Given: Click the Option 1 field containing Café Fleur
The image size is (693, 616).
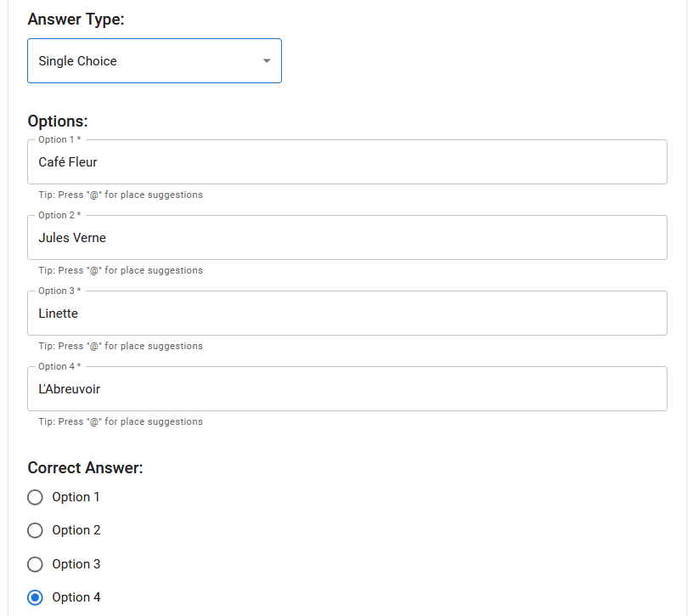Looking at the screenshot, I should tap(346, 162).
